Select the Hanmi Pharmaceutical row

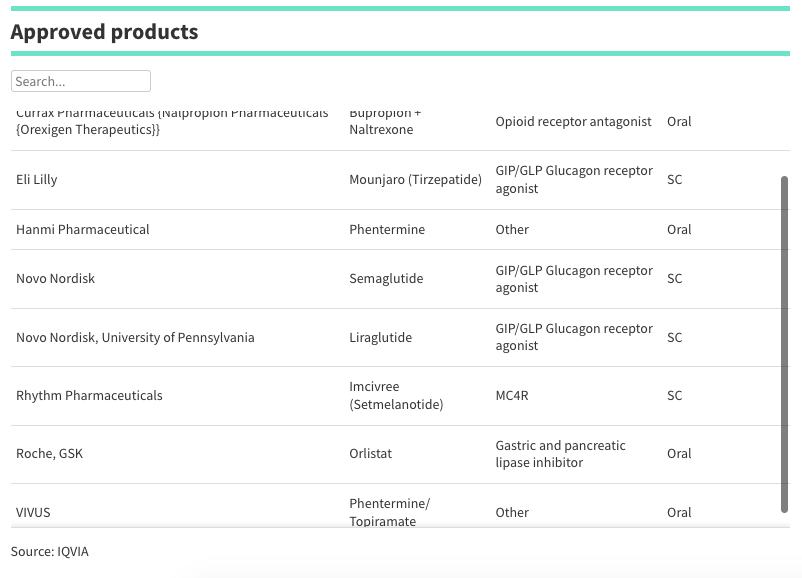click(83, 230)
